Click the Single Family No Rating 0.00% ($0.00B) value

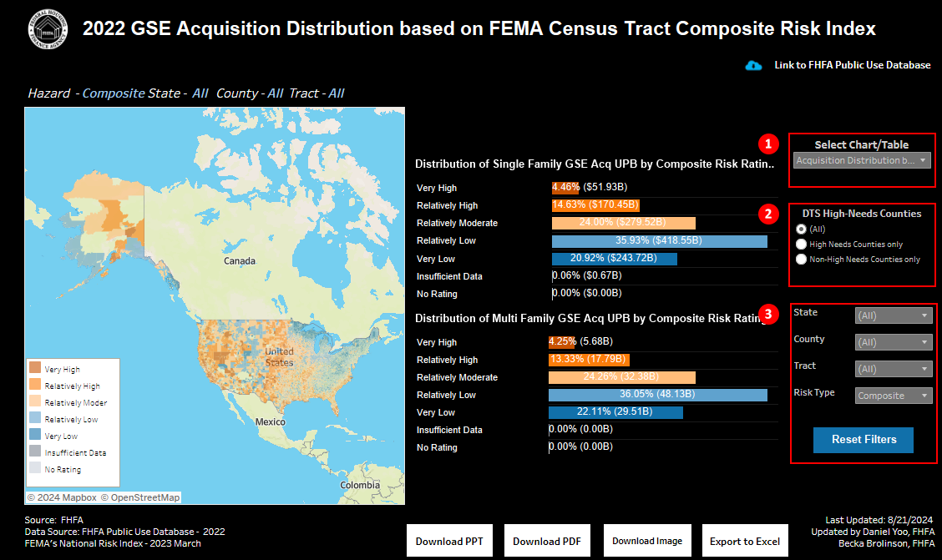587,293
